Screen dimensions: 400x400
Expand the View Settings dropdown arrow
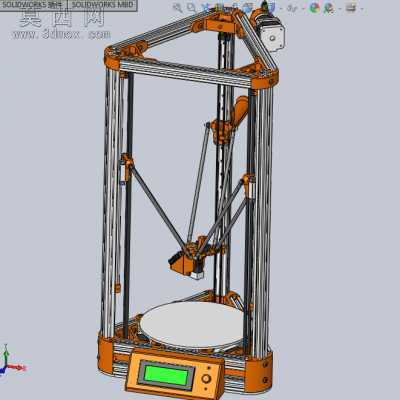(x=362, y=8)
